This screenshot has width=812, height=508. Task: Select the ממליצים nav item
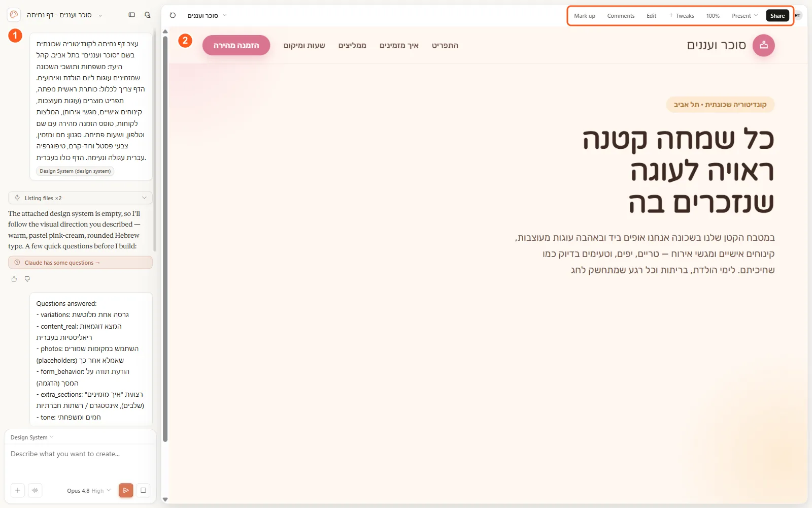[x=352, y=45]
